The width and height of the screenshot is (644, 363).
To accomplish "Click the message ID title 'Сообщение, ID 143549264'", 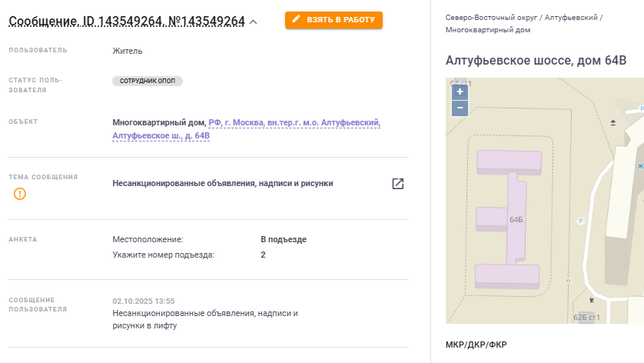I will coord(85,22).
